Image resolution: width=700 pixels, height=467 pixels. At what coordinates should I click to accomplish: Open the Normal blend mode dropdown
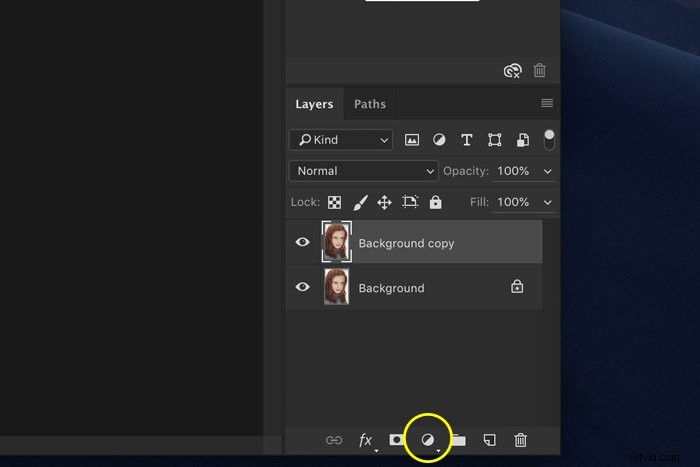click(364, 171)
